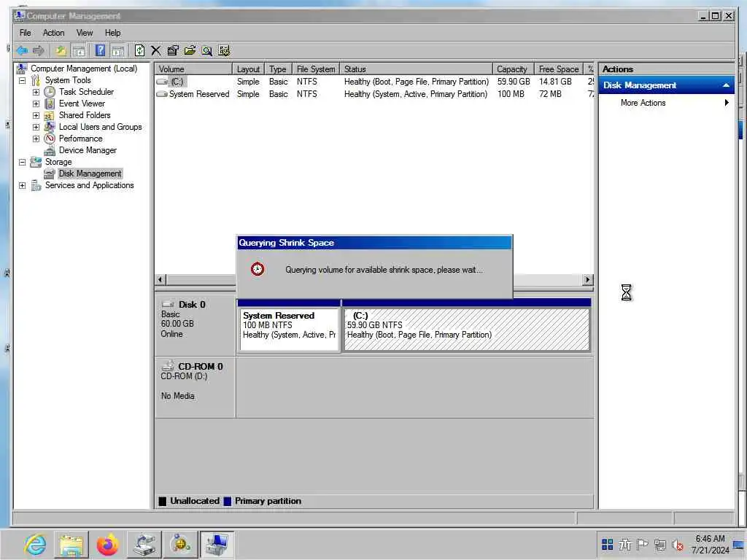This screenshot has width=747, height=560.
Task: Select System Tools in the tree
Action: click(x=68, y=80)
